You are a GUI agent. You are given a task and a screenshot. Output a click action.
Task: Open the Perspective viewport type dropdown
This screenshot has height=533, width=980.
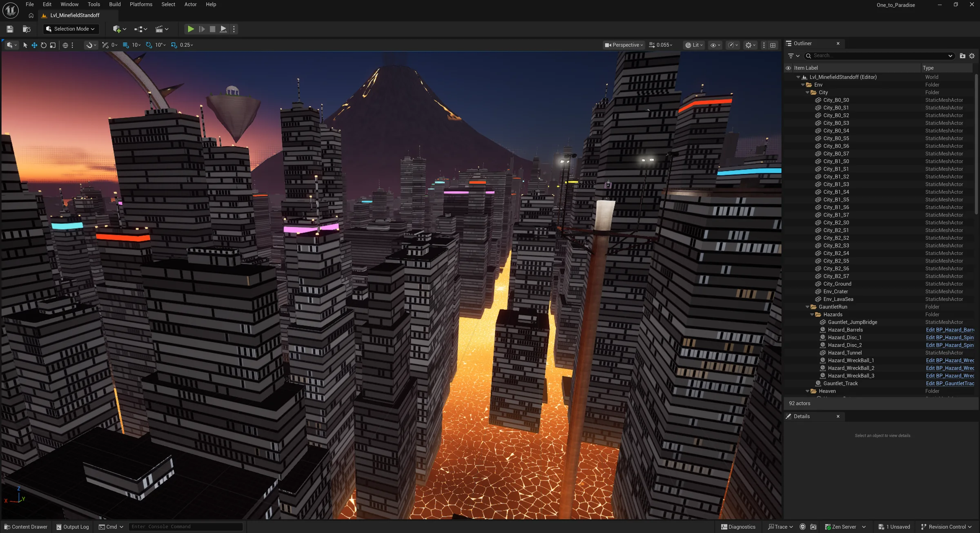coord(624,45)
